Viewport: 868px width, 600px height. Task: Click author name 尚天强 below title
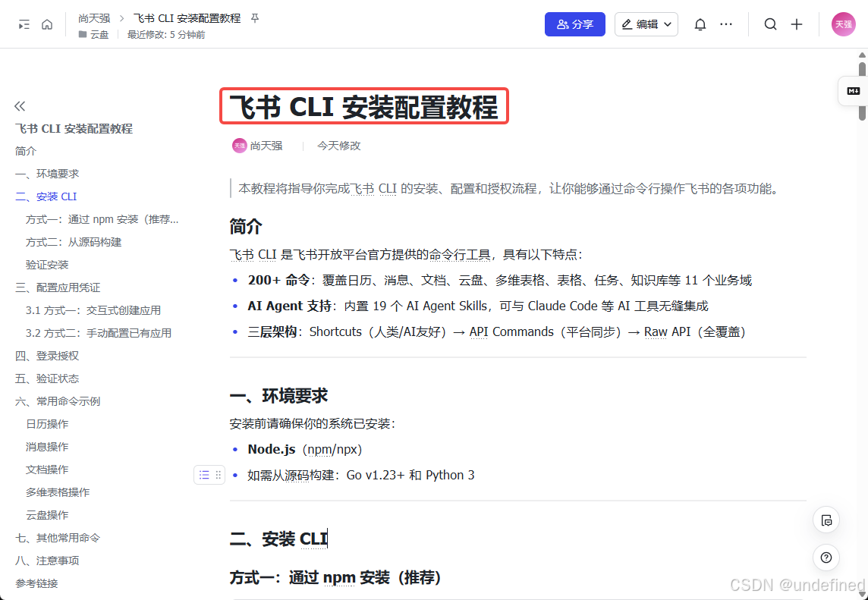266,146
